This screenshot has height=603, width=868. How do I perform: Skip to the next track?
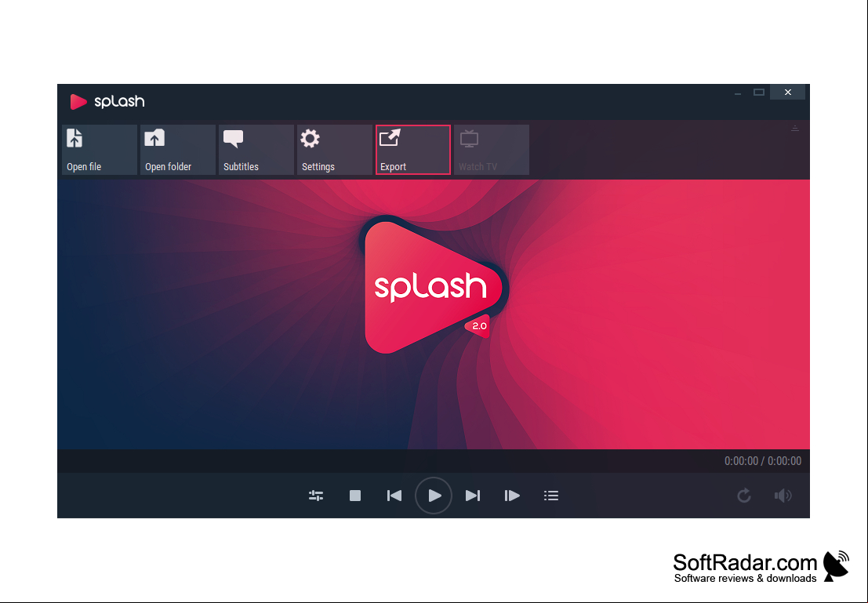coord(473,496)
